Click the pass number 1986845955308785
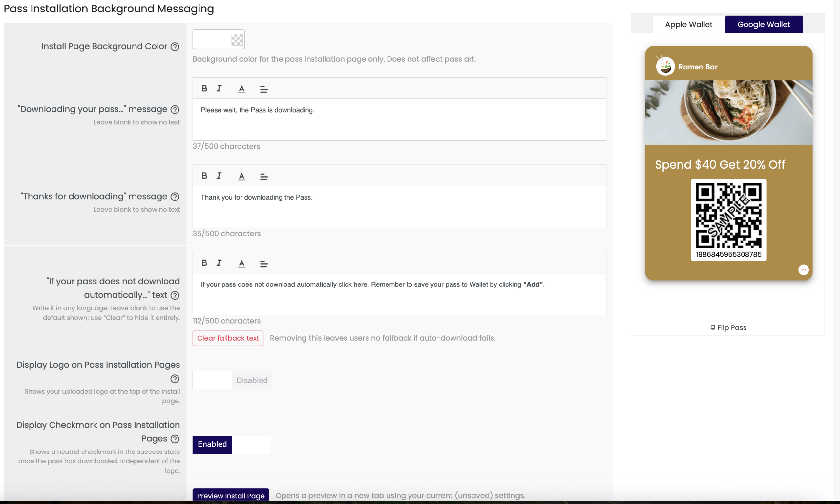840x504 pixels. pos(728,254)
